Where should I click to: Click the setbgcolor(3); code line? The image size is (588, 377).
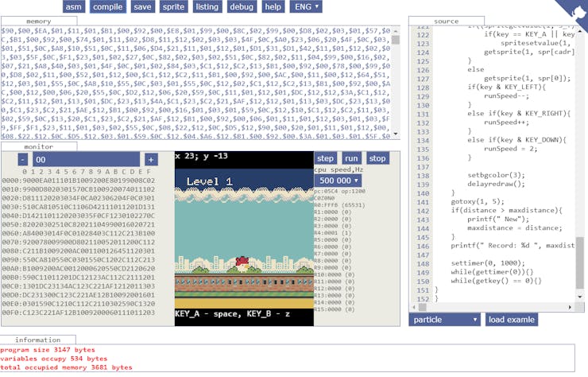coord(496,175)
